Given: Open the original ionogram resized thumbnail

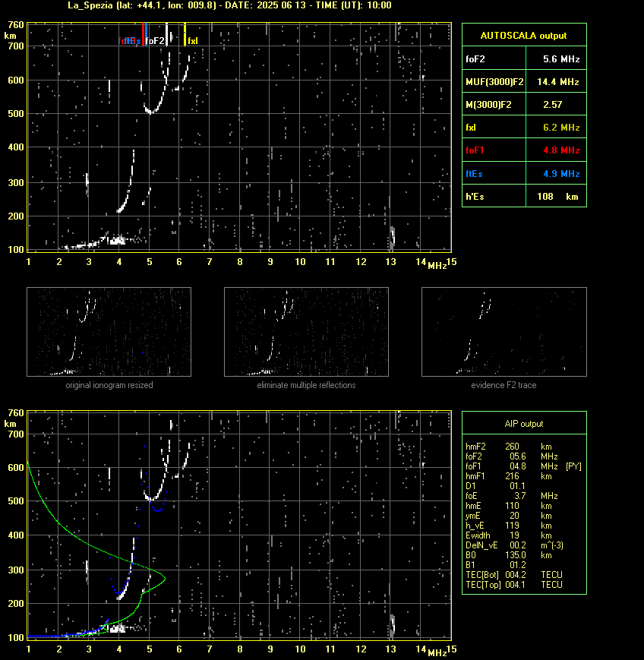Looking at the screenshot, I should [x=109, y=332].
